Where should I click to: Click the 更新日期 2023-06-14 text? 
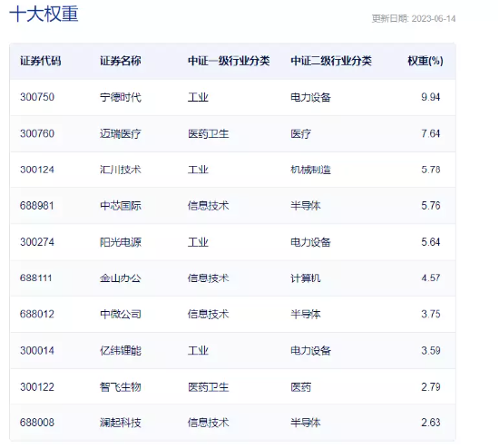coord(414,19)
